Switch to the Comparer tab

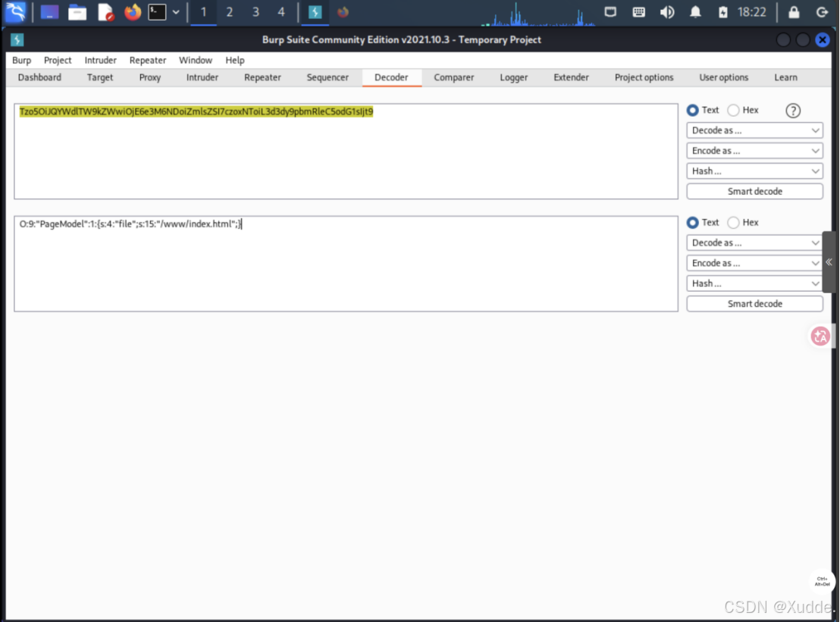(x=454, y=77)
